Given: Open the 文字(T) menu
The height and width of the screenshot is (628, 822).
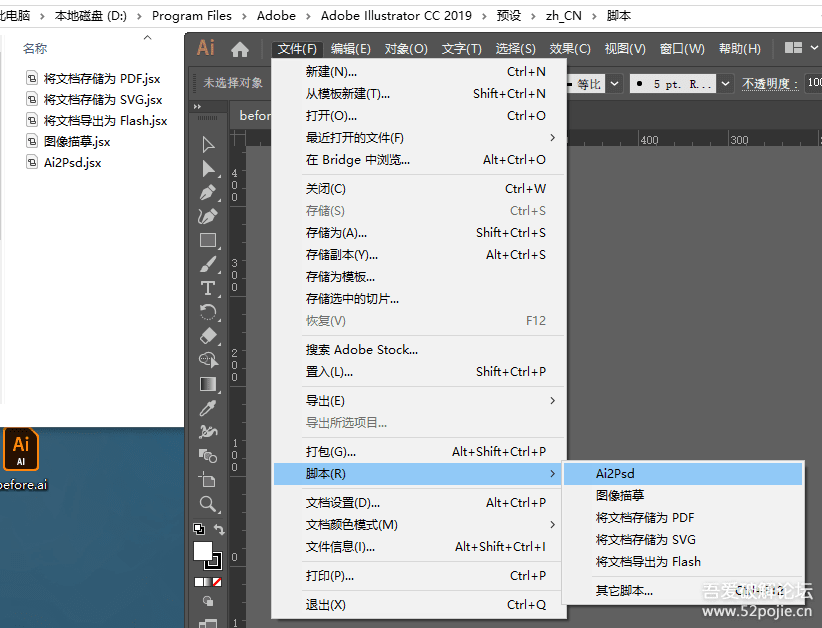Looking at the screenshot, I should pyautogui.click(x=461, y=49).
